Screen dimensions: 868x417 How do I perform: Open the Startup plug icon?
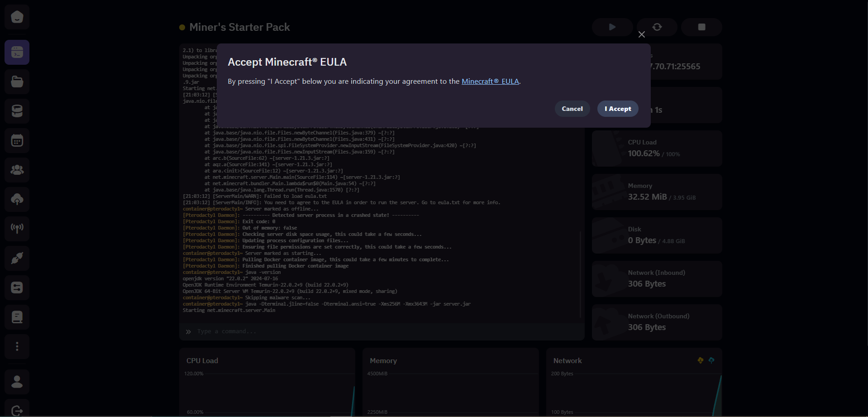click(17, 258)
